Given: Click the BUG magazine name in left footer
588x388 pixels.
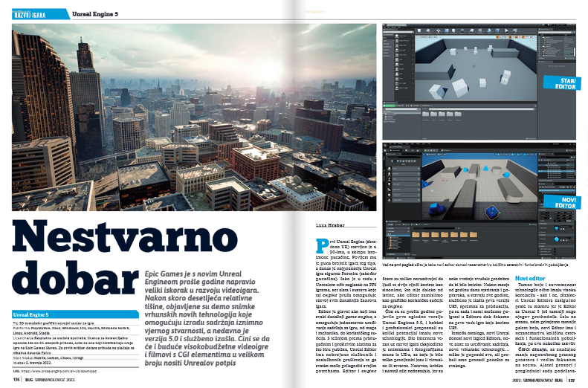Looking at the screenshot, I should click(x=29, y=380).
